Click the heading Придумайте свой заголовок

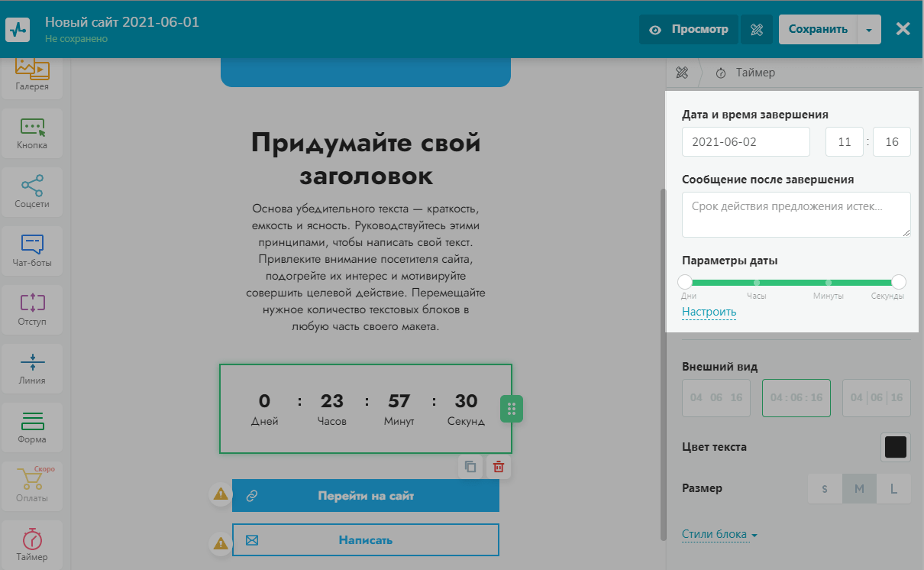pos(366,159)
